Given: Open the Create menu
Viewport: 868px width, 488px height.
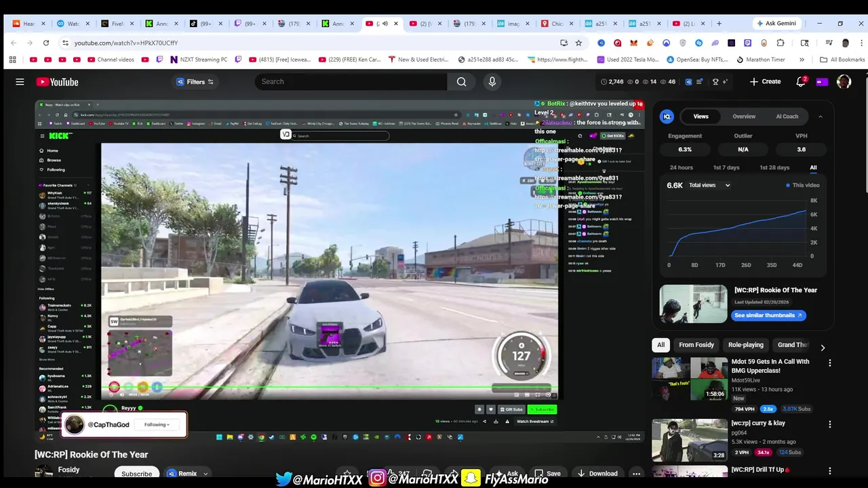Looking at the screenshot, I should coord(765,81).
